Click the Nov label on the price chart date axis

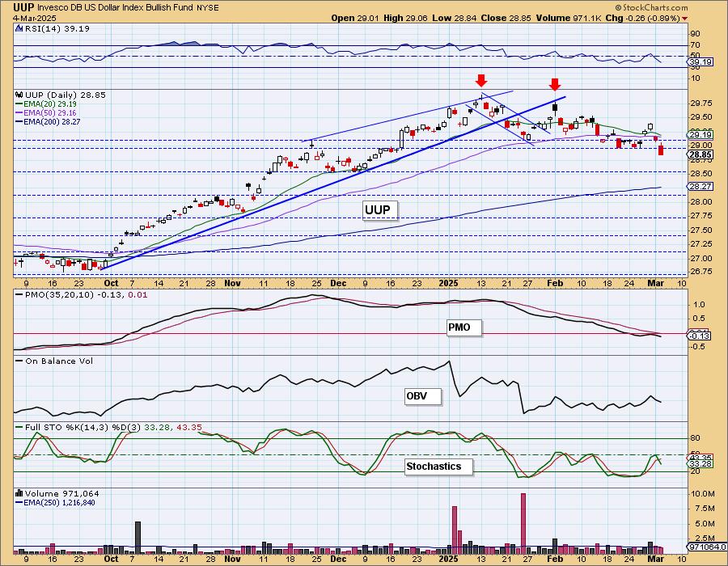pyautogui.click(x=232, y=283)
